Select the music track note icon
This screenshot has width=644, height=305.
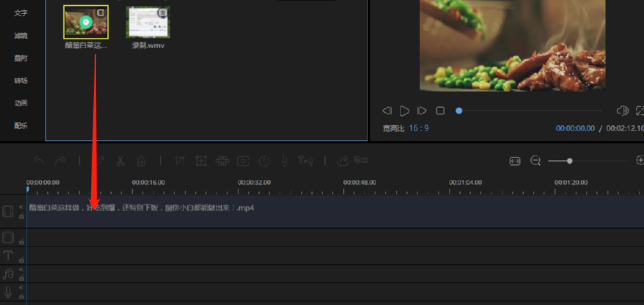8,274
